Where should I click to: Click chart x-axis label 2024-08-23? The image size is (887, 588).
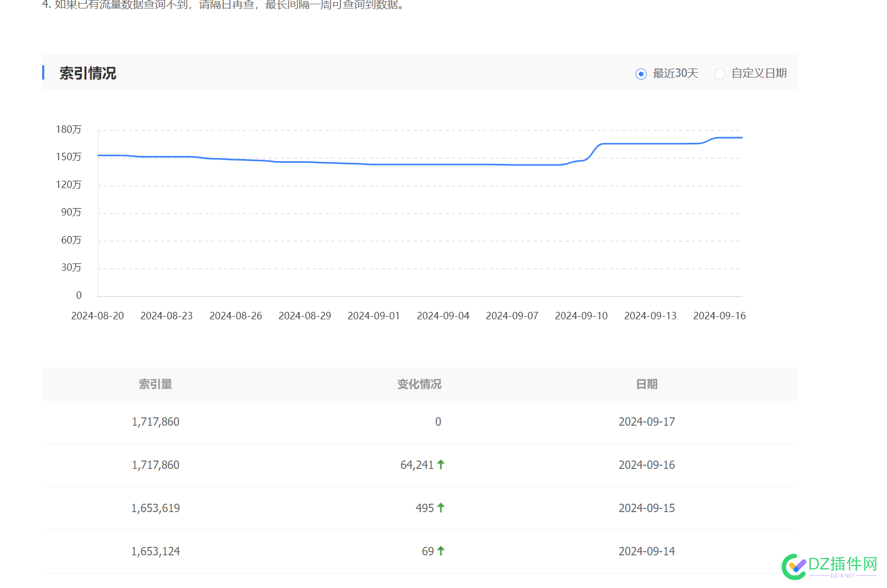click(x=167, y=316)
